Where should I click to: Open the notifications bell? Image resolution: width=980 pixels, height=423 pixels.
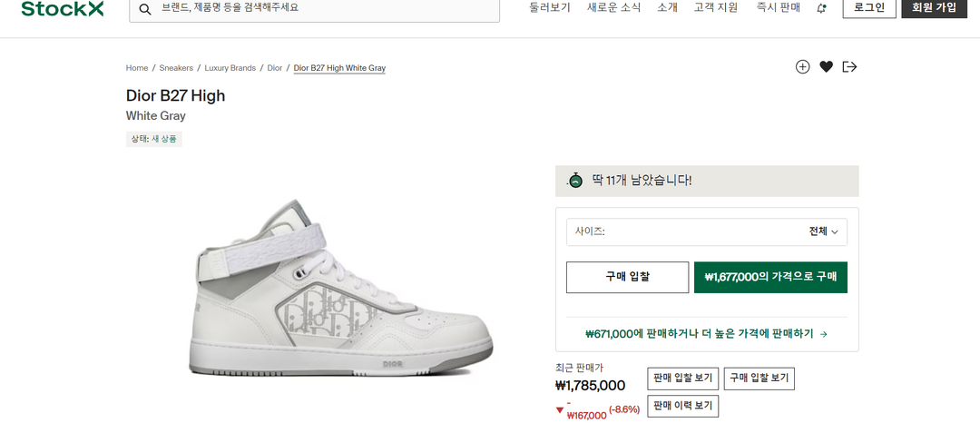[x=821, y=8]
